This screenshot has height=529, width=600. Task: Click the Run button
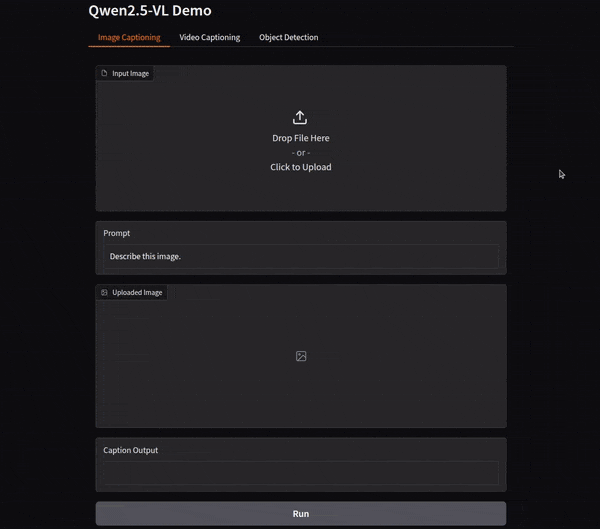[301, 514]
